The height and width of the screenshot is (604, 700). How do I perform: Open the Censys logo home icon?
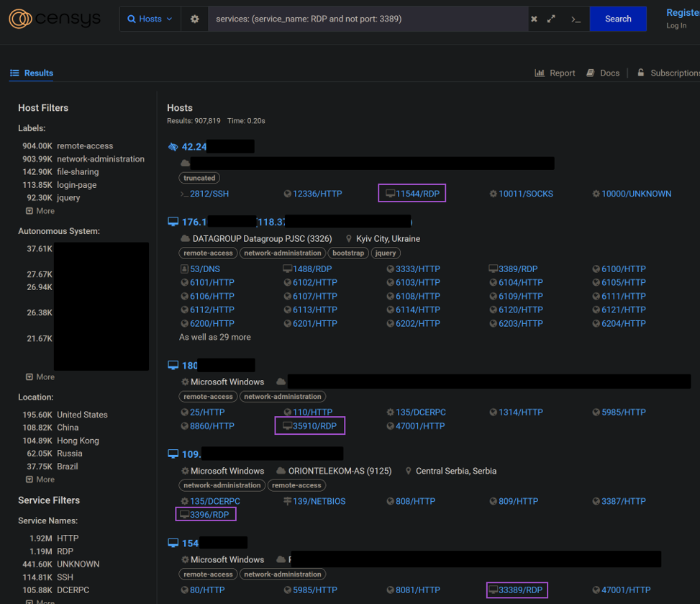tap(22, 19)
